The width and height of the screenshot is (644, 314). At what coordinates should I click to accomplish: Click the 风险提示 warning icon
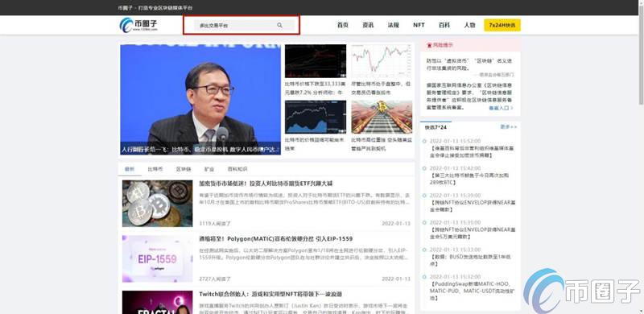pyautogui.click(x=430, y=45)
